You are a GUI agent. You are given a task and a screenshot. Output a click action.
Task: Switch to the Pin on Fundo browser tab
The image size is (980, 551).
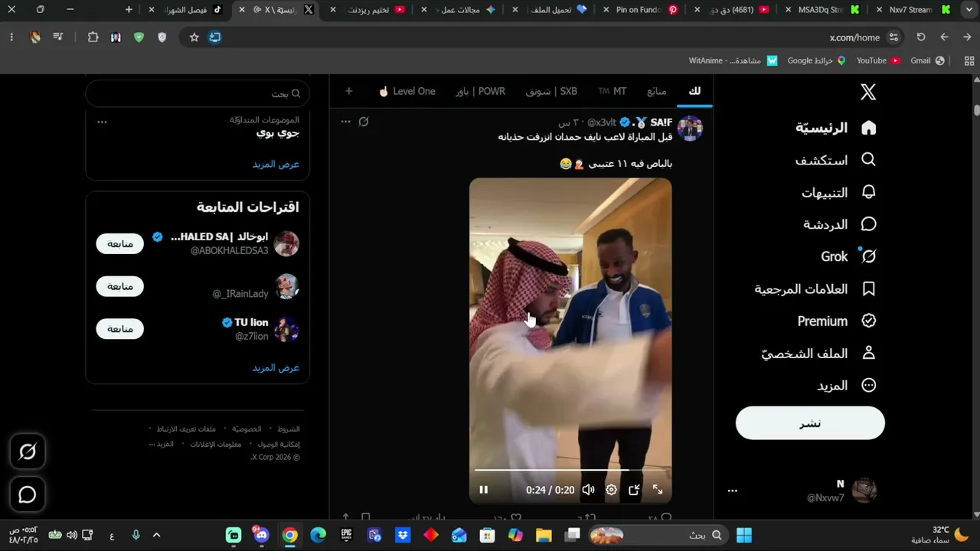click(x=642, y=10)
